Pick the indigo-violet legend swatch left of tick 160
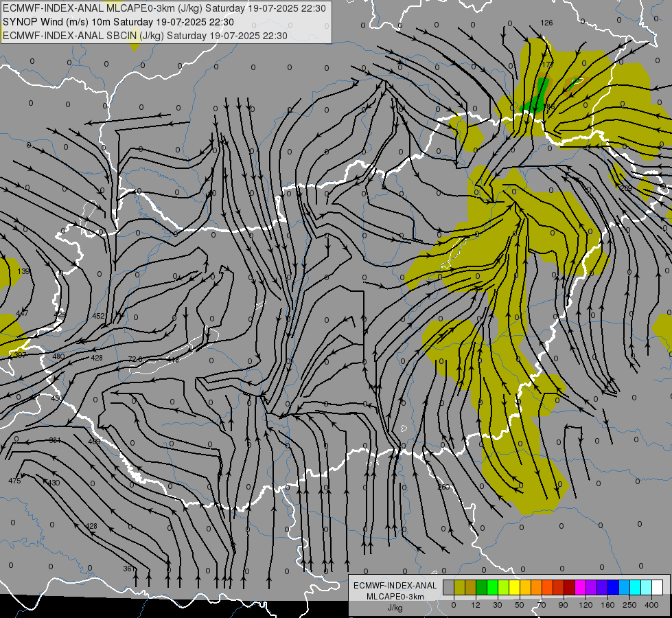The height and width of the screenshot is (618, 672). coord(603,587)
